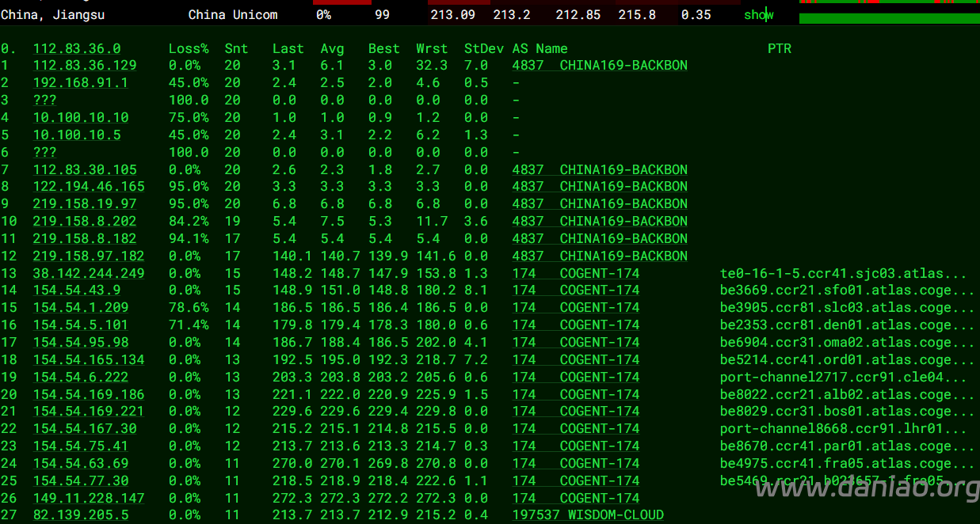Image resolution: width=980 pixels, height=524 pixels.
Task: Select the 219.158.97.182 IP link
Action: [x=89, y=256]
